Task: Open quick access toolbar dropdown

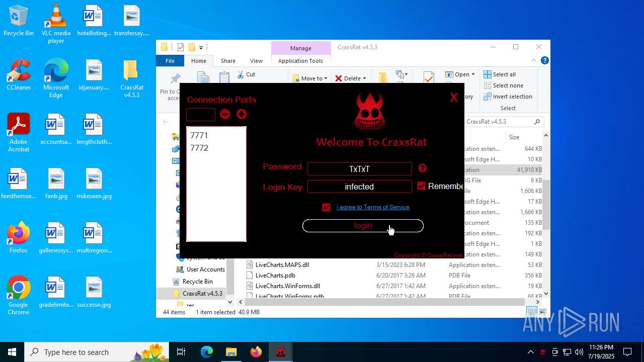Action: (x=201, y=47)
